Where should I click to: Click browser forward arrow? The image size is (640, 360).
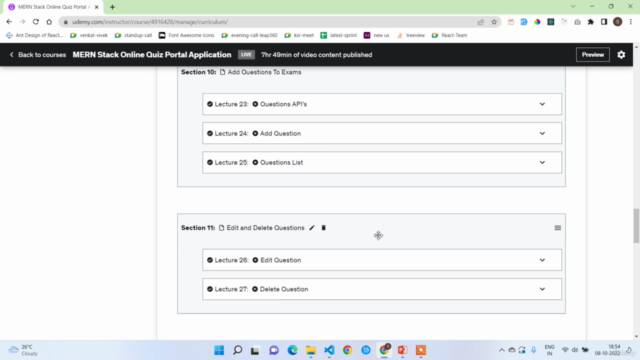click(22, 22)
